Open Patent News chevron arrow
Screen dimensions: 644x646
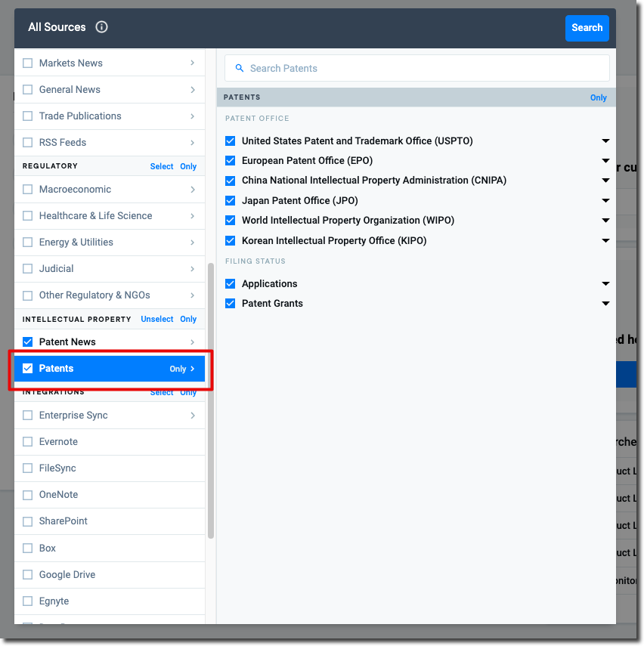193,342
